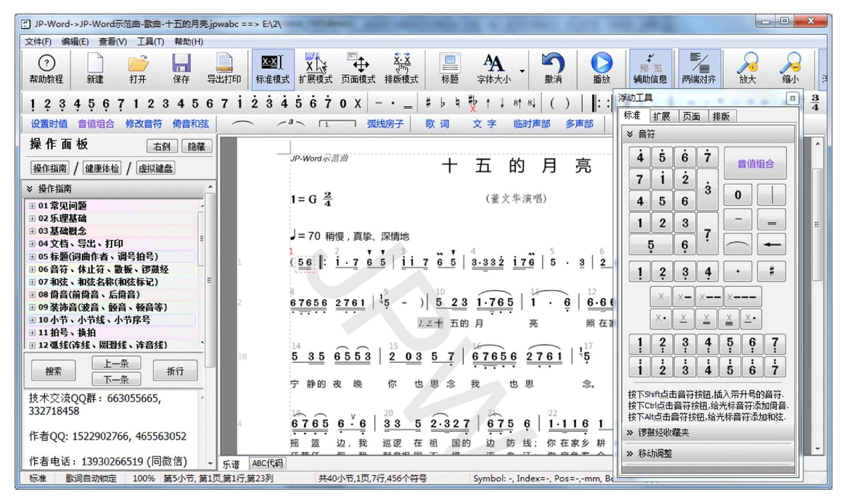Click the Undo (撤消) toolbar icon

pos(553,64)
